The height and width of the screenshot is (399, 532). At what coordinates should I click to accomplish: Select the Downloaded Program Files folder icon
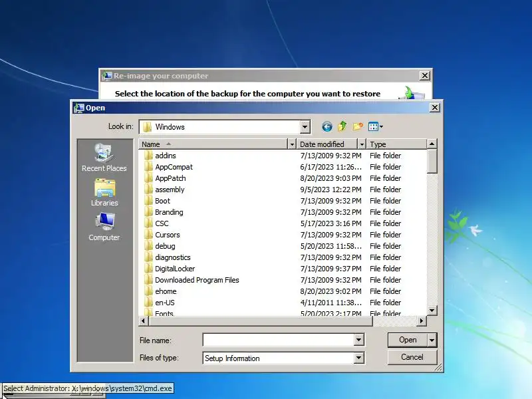148,280
